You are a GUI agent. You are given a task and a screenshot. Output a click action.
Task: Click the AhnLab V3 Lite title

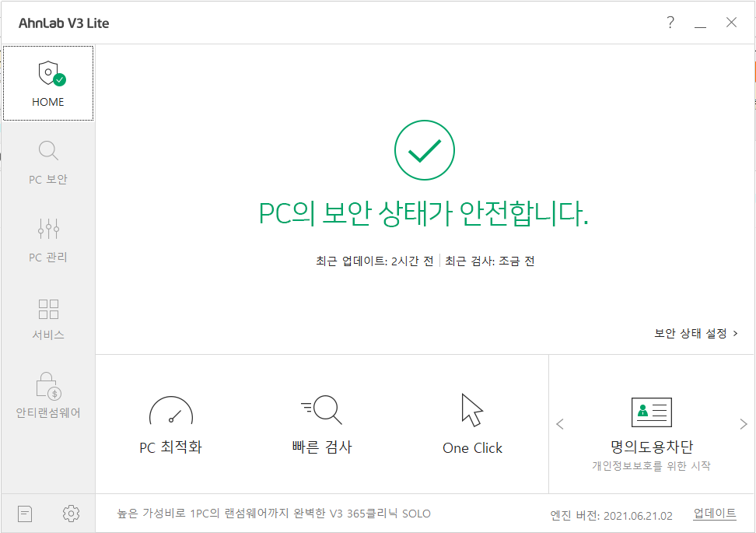(x=64, y=23)
